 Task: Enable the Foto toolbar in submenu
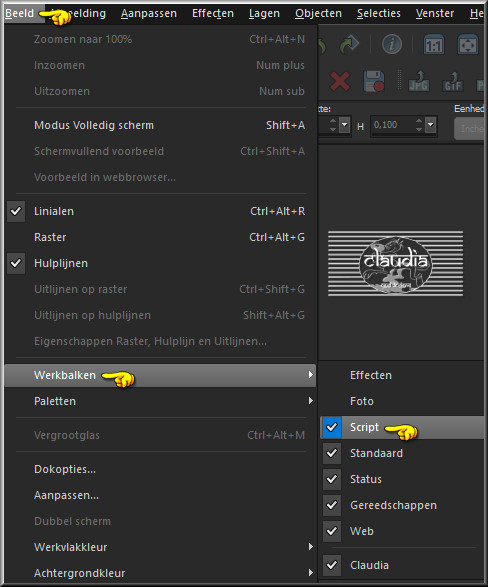402,401
